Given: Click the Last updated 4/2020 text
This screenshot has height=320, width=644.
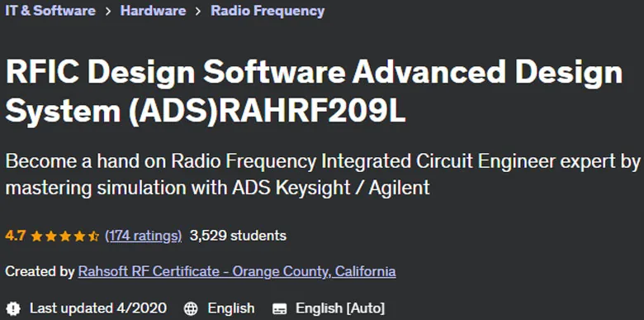Looking at the screenshot, I should 98,308.
